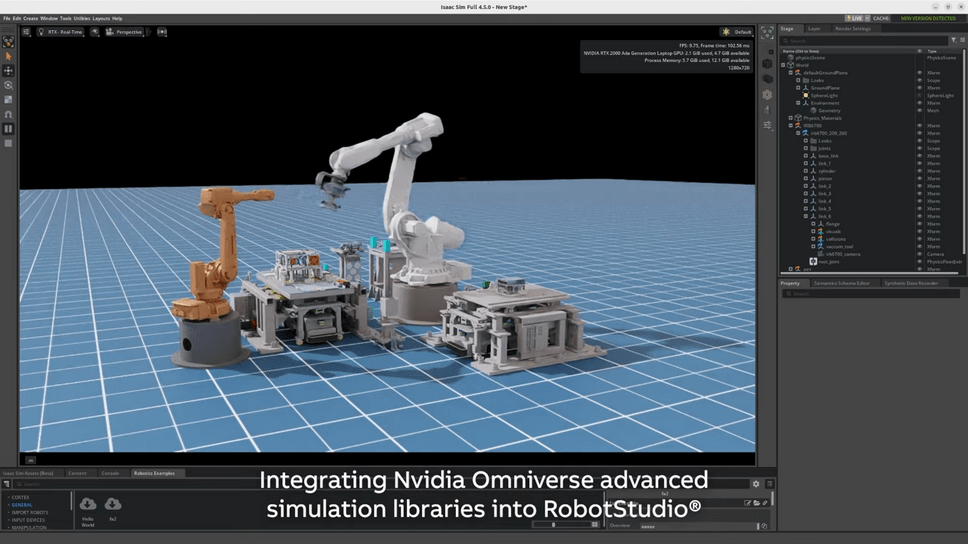
Task: Toggle visibility eye for defaultGroundPlane
Action: [x=919, y=73]
